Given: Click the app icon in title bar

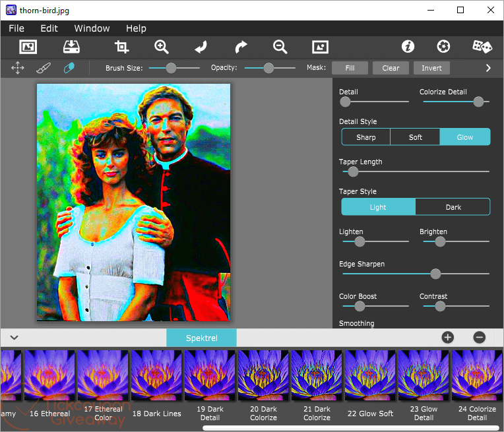Looking at the screenshot, I should pos(11,10).
